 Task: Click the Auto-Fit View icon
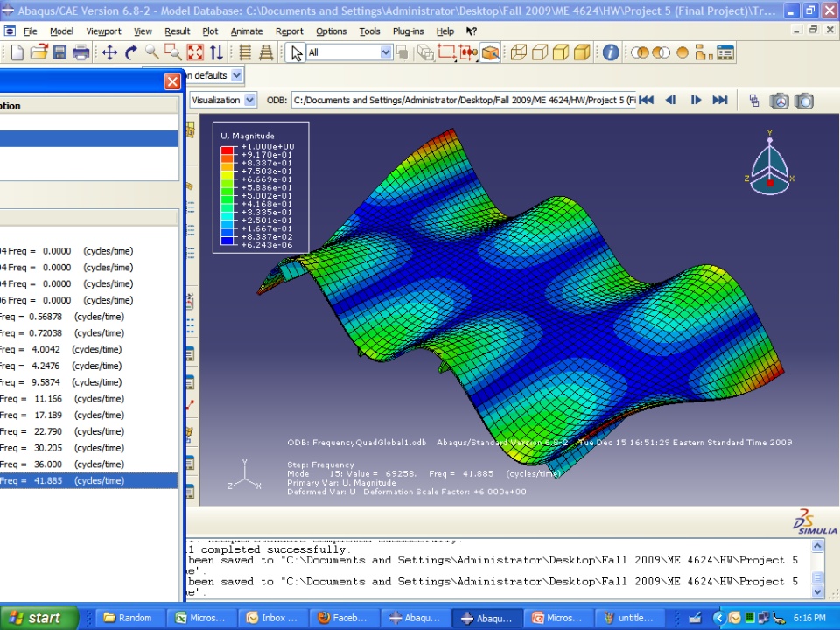(x=194, y=52)
